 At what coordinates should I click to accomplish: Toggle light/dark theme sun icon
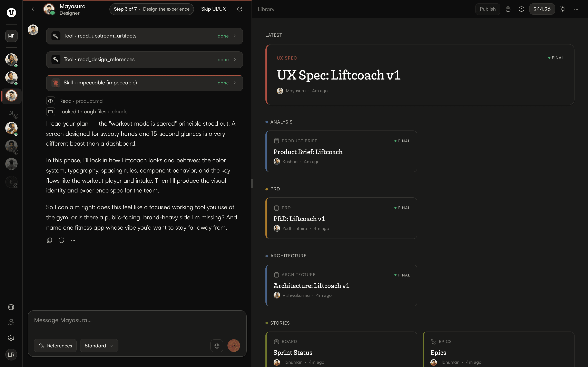click(562, 9)
